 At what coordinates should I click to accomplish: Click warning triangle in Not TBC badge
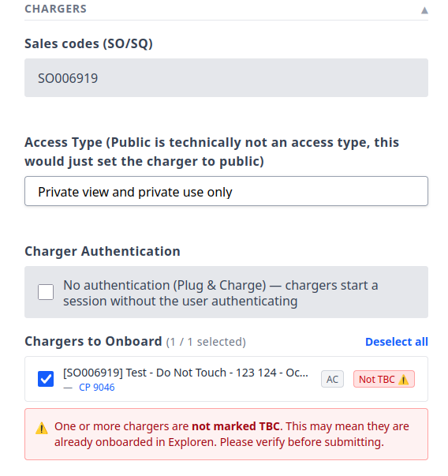403,380
